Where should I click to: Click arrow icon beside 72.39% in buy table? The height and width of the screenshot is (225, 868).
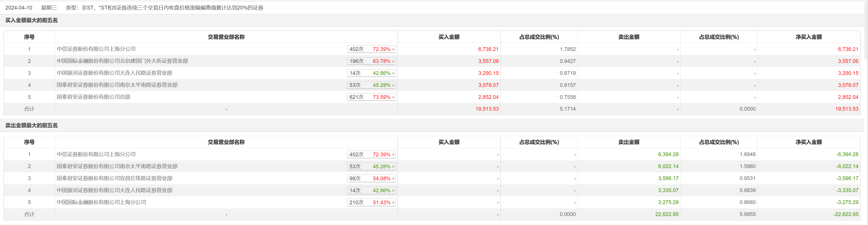click(x=393, y=49)
